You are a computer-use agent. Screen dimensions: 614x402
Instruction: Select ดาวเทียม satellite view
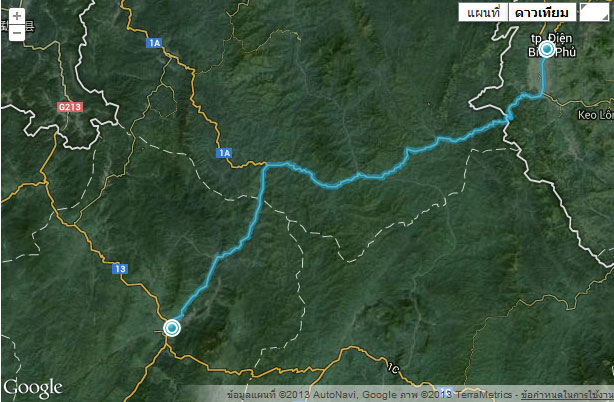click(542, 13)
